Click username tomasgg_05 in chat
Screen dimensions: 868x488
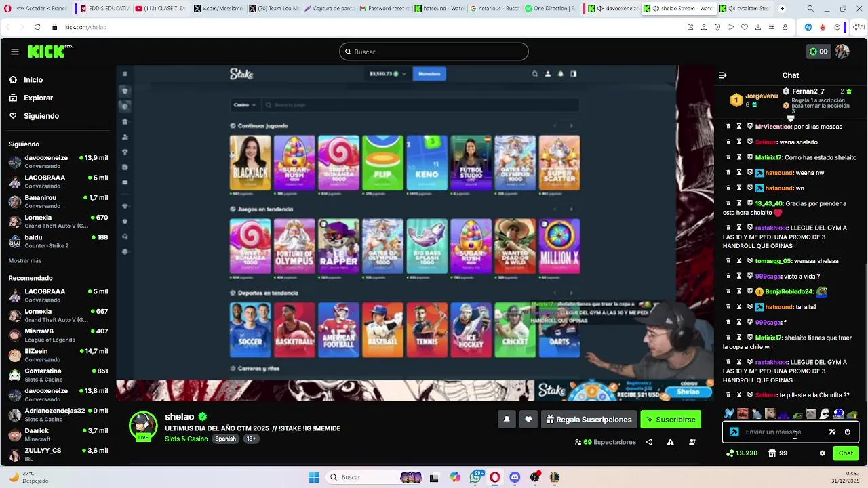pos(773,261)
